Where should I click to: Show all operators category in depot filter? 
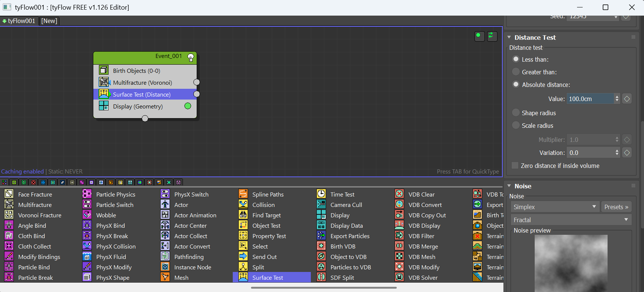coord(4,182)
